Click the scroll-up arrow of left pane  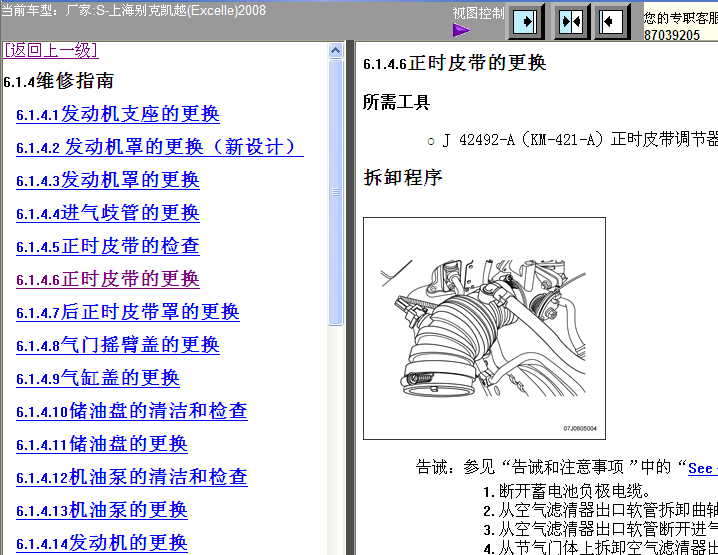336,50
